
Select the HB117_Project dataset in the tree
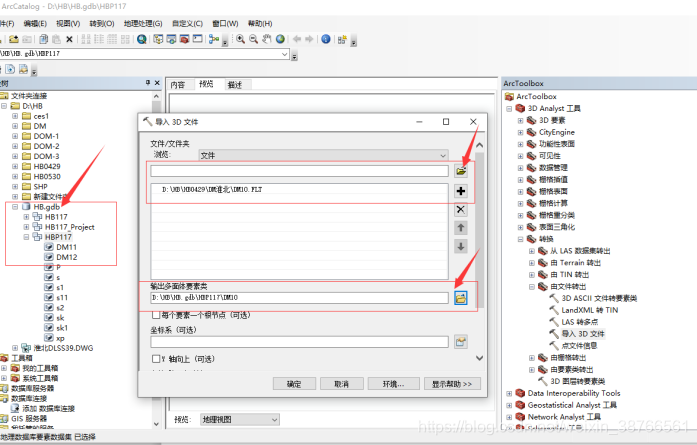[64, 227]
